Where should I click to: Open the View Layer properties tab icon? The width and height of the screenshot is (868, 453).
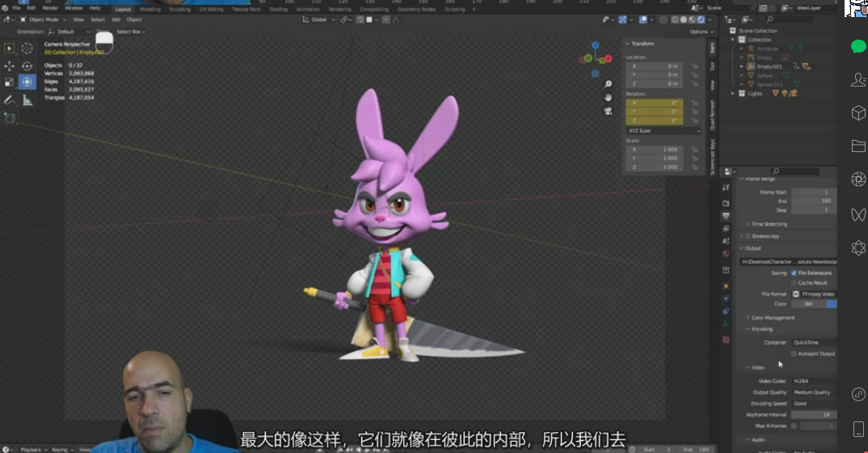click(726, 228)
